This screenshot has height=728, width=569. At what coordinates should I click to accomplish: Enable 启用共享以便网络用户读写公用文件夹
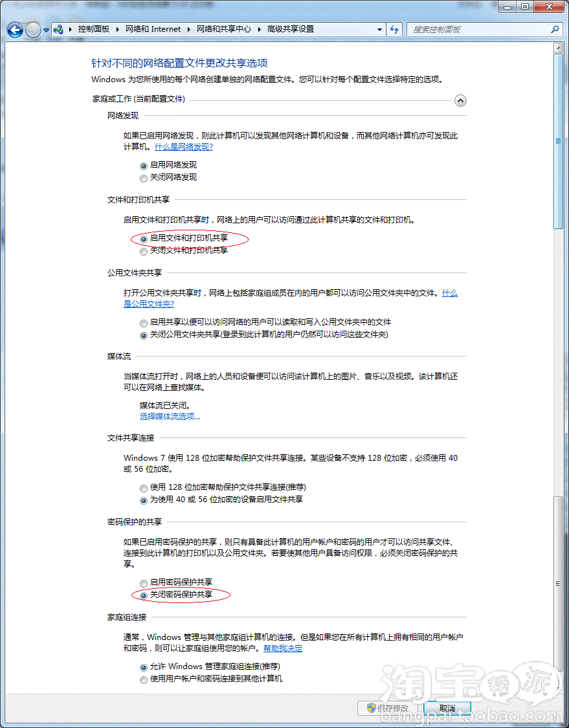[143, 323]
